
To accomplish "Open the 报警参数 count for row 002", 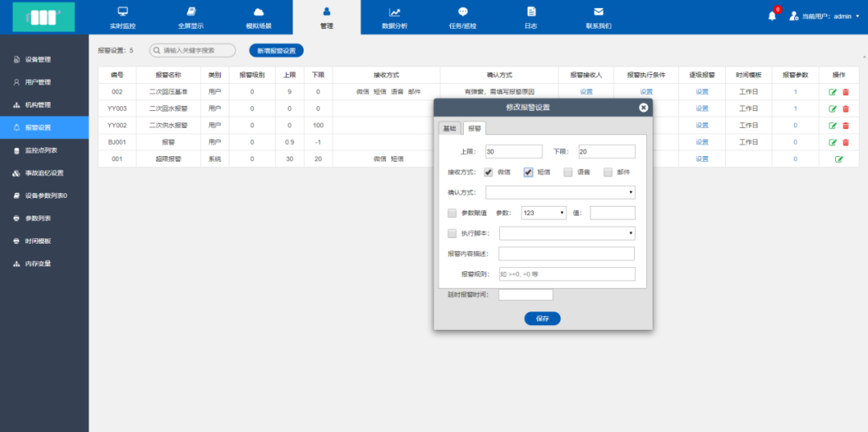I will 796,92.
